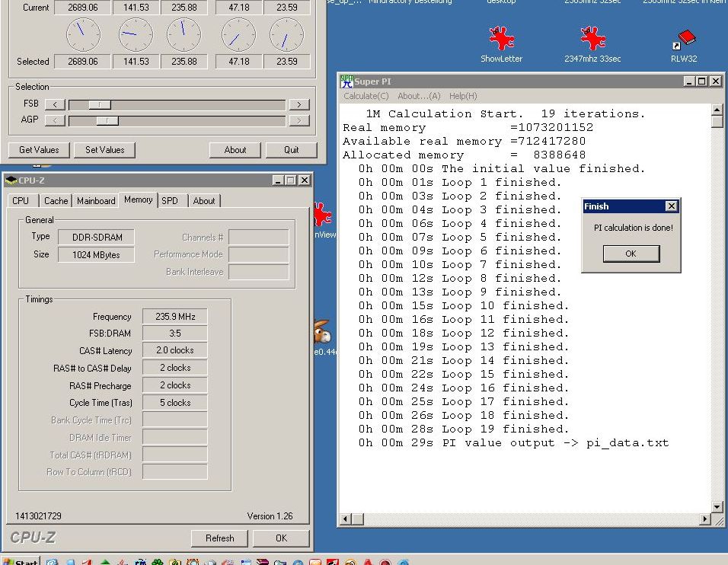Click the 'Loop 19 finished.' line

(463, 429)
